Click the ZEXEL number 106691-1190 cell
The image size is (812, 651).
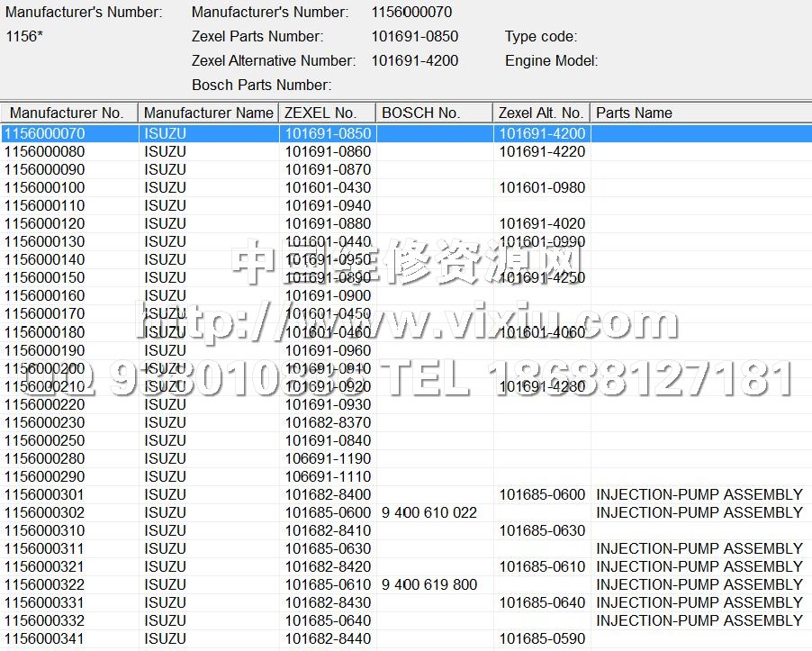click(328, 458)
